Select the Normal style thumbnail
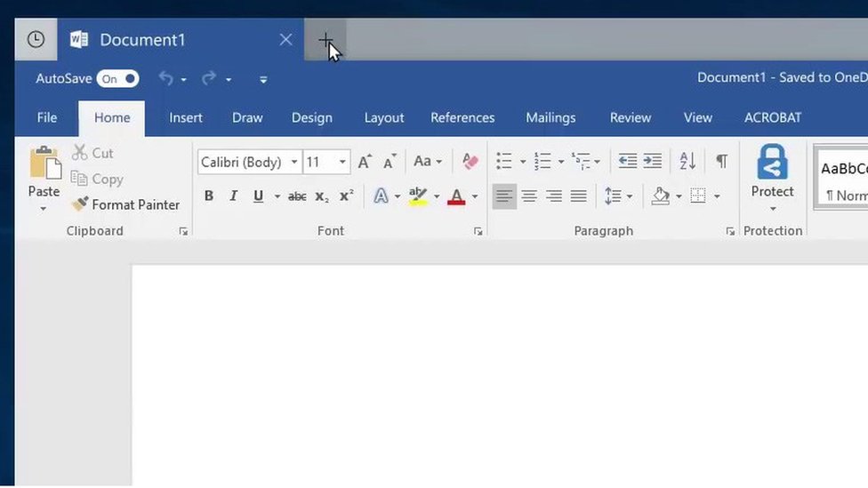 pos(843,178)
